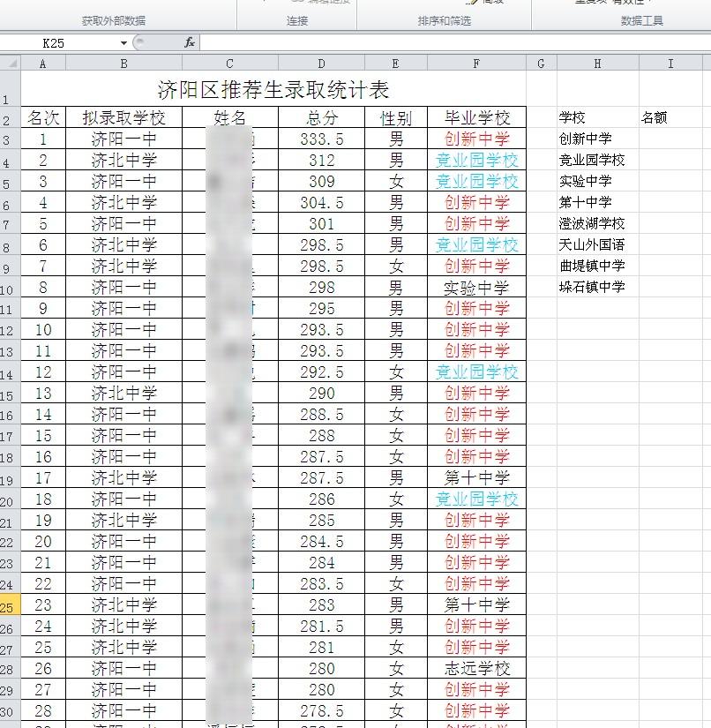
Task: Select the score cell 312
Action: point(321,161)
